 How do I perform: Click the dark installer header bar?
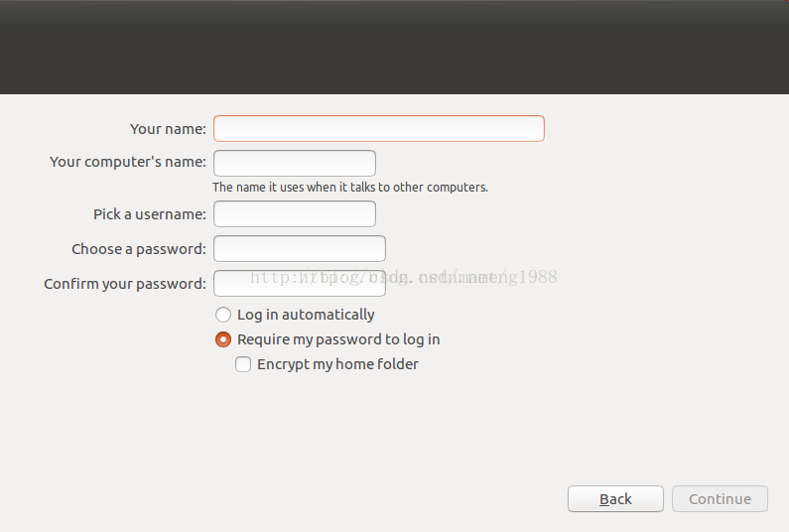(395, 47)
